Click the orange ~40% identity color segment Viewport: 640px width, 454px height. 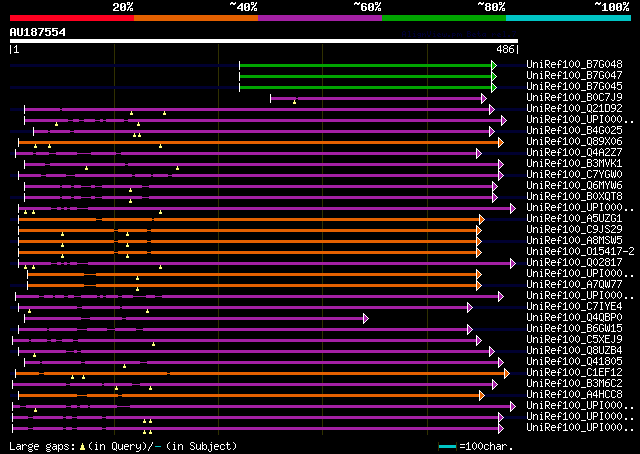[x=196, y=18]
